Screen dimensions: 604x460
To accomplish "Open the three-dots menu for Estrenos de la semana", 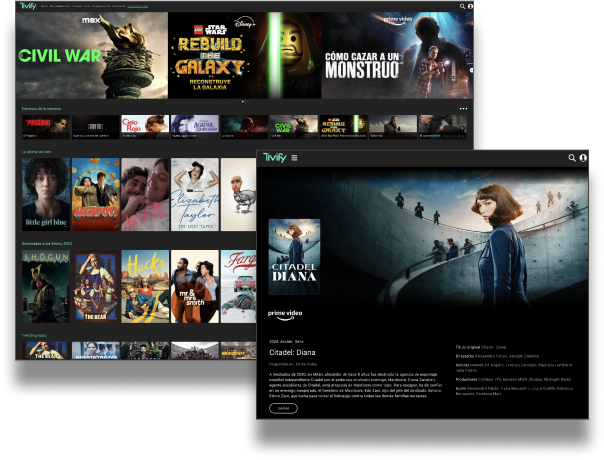I will pos(463,109).
